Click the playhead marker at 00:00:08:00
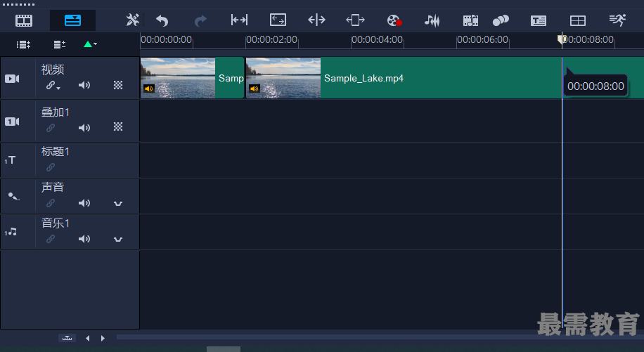644x352 pixels. pos(562,39)
